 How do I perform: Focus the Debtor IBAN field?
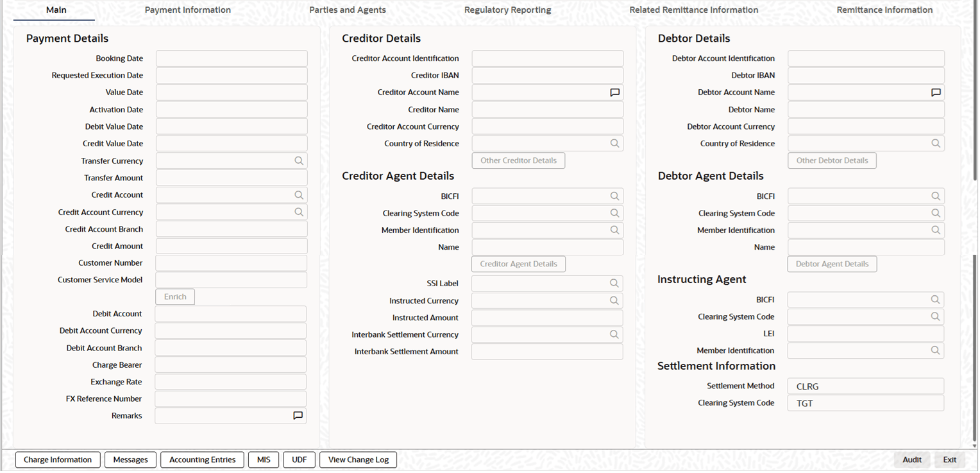tap(866, 76)
